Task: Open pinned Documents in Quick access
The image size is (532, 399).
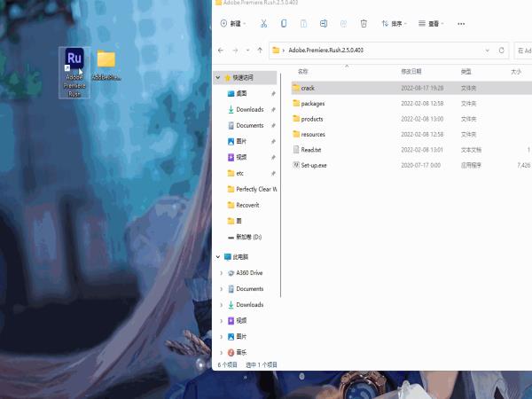Action: pyautogui.click(x=250, y=125)
